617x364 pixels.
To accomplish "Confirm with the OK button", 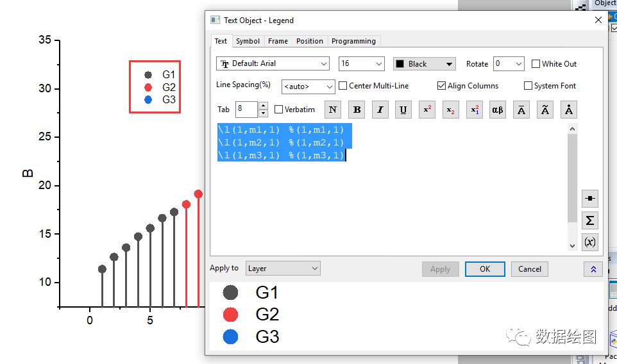I will click(485, 269).
